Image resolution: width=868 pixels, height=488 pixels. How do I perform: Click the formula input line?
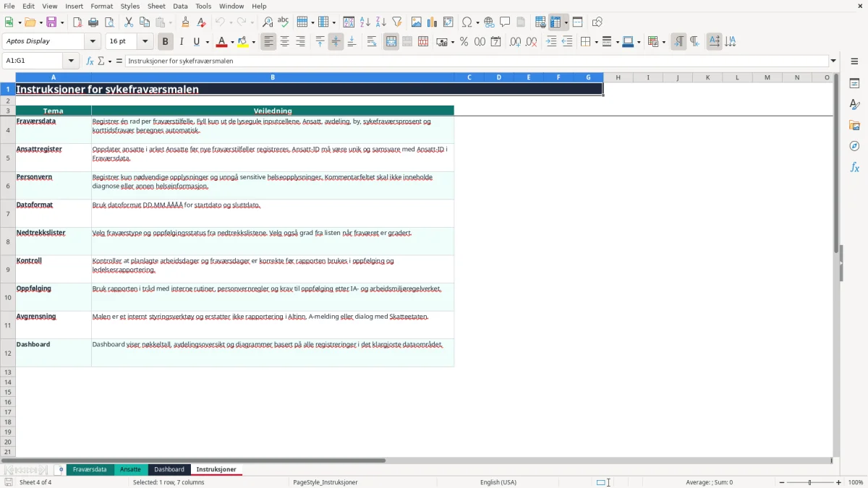point(477,61)
